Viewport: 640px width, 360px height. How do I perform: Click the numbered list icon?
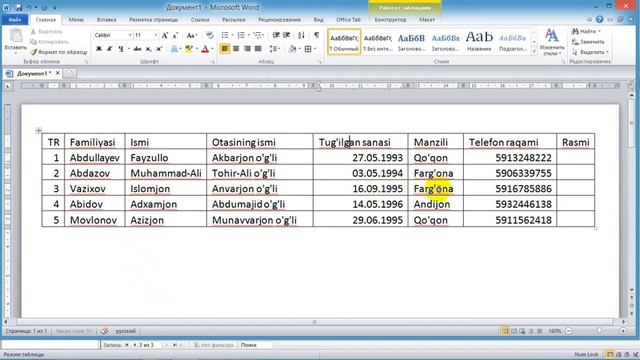click(241, 36)
